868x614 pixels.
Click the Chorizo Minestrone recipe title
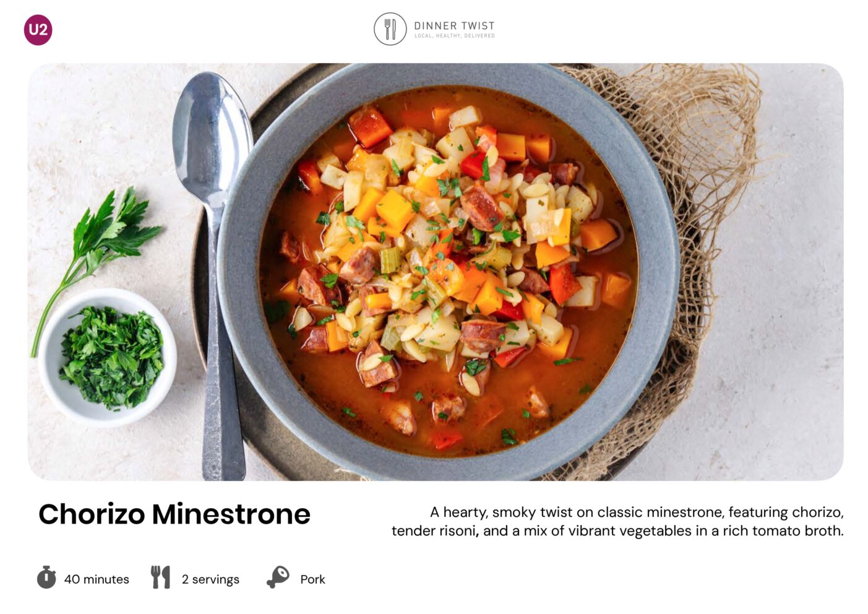coord(174,514)
